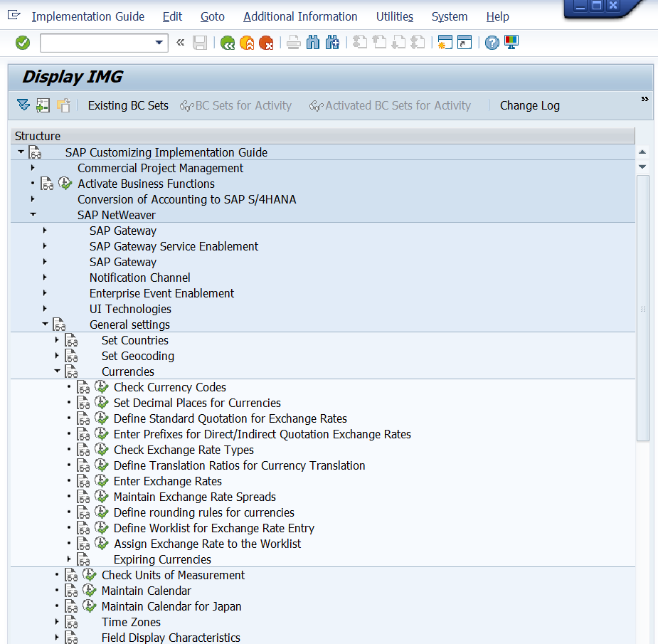This screenshot has width=658, height=644.
Task: Select Define rounding rules for currencies
Action: (x=204, y=512)
